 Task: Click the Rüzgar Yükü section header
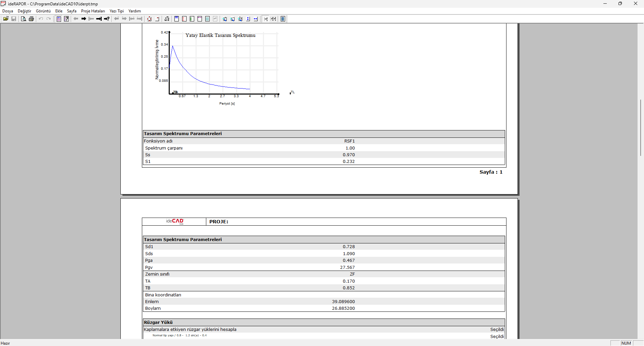coord(324,322)
